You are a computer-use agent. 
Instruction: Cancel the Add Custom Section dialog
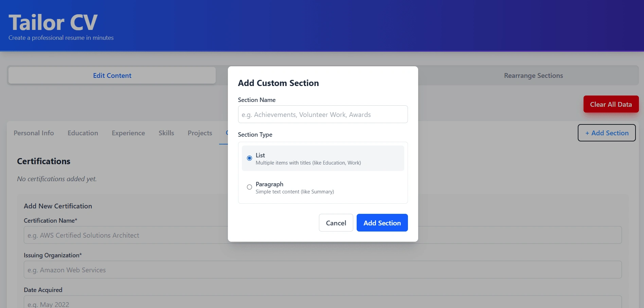point(336,223)
